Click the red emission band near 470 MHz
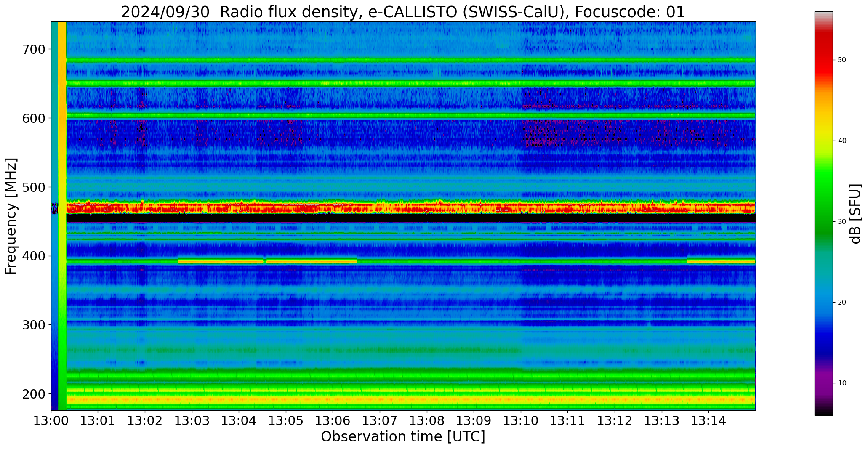Screen dimensions: 868x449 (410, 207)
